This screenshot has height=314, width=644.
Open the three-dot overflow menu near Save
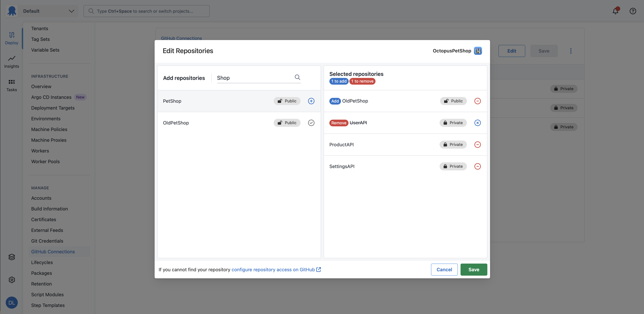tap(571, 51)
